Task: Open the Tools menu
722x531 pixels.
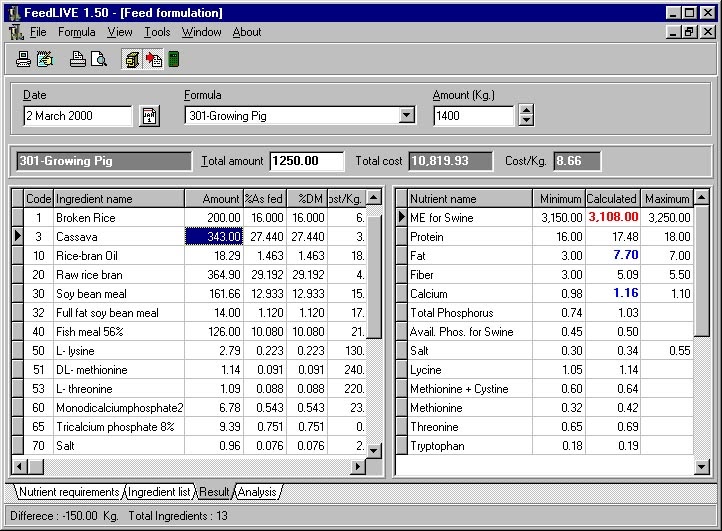Action: pos(157,32)
